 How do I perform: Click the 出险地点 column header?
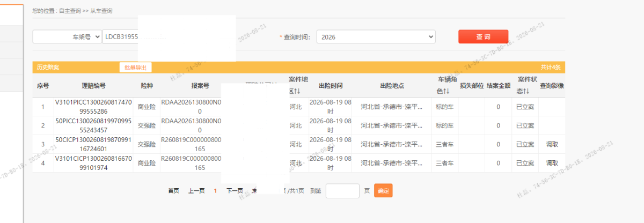(392, 86)
